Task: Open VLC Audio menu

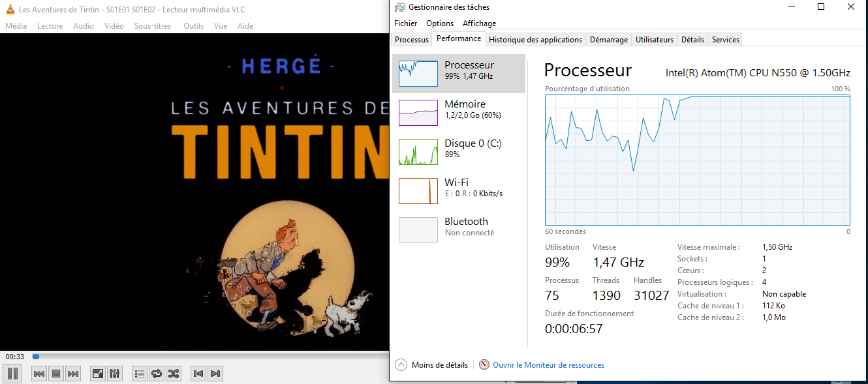Action: coord(84,26)
